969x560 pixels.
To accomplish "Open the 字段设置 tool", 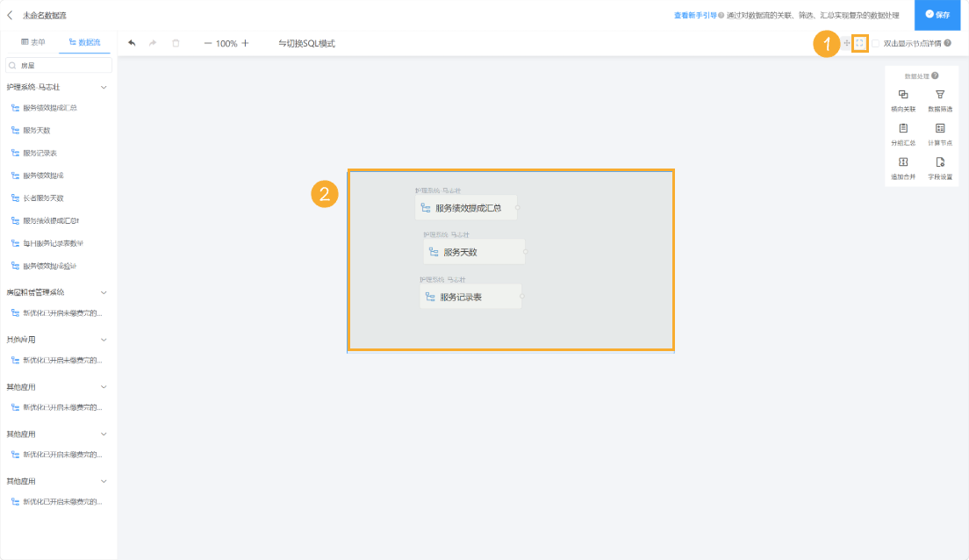I will pyautogui.click(x=940, y=169).
